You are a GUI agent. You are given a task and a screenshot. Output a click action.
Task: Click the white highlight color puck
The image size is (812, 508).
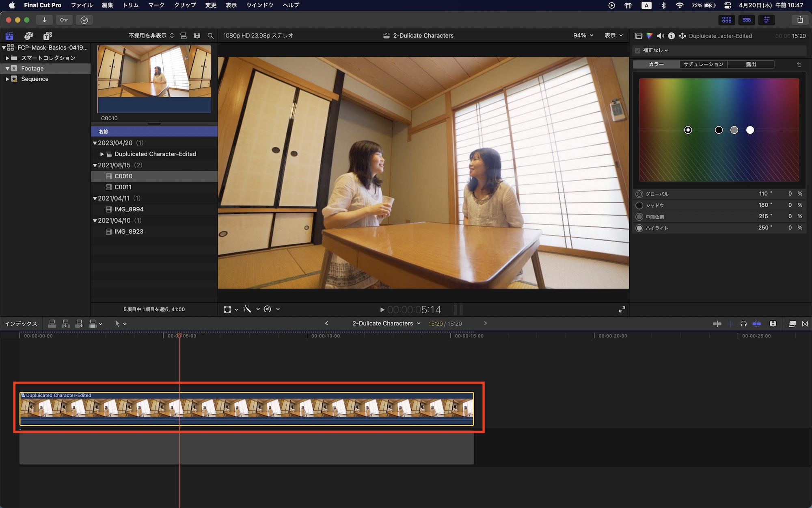tap(750, 130)
